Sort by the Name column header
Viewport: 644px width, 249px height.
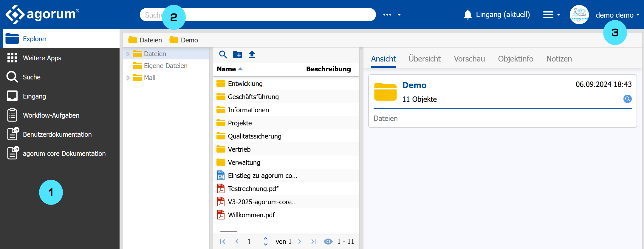coord(226,69)
